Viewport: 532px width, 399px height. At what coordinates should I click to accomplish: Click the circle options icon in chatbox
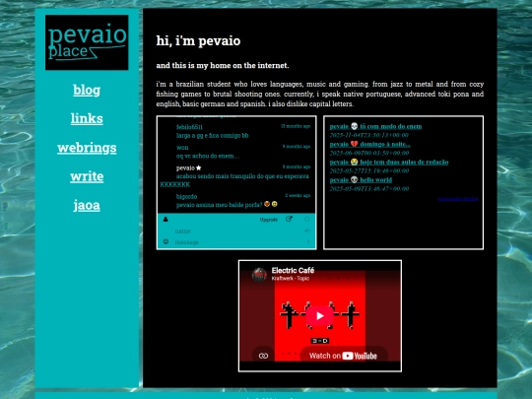(x=307, y=220)
